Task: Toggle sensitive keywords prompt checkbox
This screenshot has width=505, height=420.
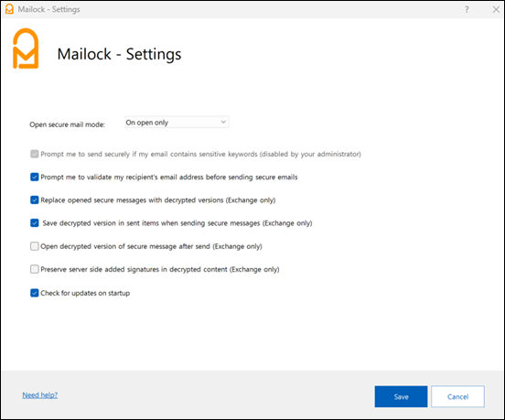Action: pos(35,154)
